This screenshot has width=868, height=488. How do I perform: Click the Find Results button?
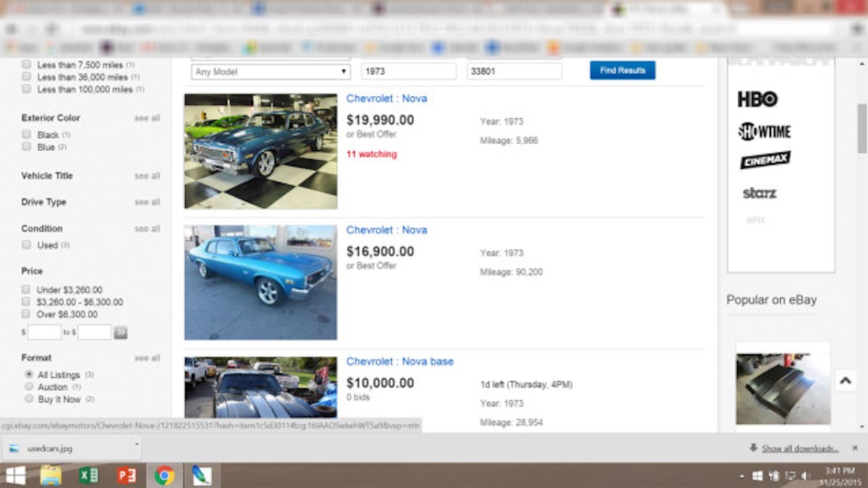pyautogui.click(x=622, y=70)
